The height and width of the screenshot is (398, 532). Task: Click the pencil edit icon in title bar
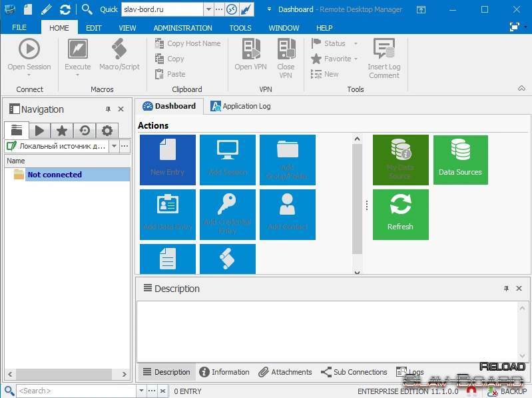pos(46,9)
